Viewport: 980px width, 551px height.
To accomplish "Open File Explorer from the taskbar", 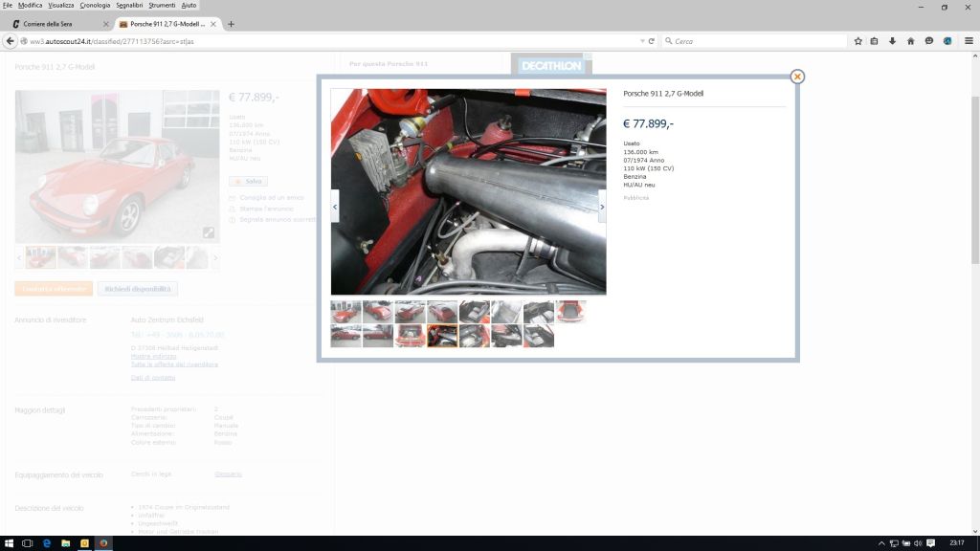I will [65, 543].
